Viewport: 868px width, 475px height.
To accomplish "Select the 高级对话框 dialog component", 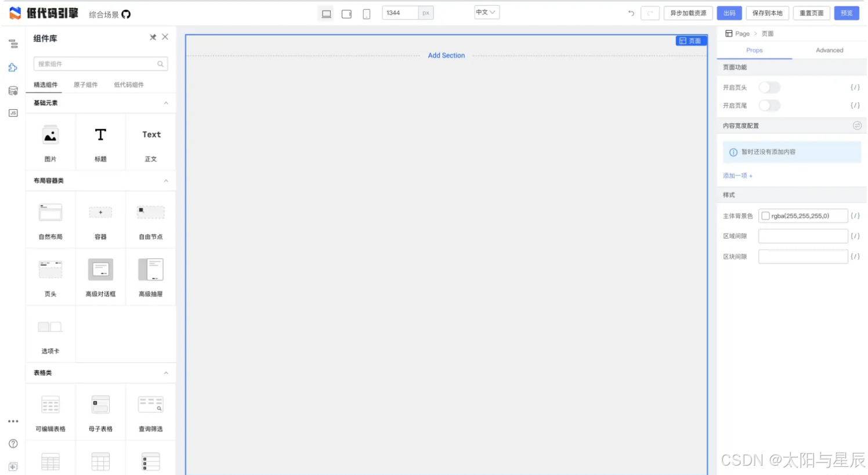I will (100, 278).
